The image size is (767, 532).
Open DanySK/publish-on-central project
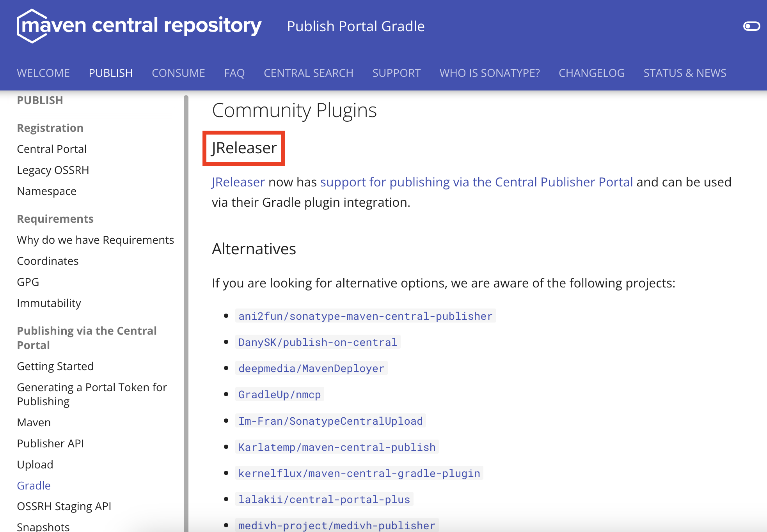(x=318, y=342)
